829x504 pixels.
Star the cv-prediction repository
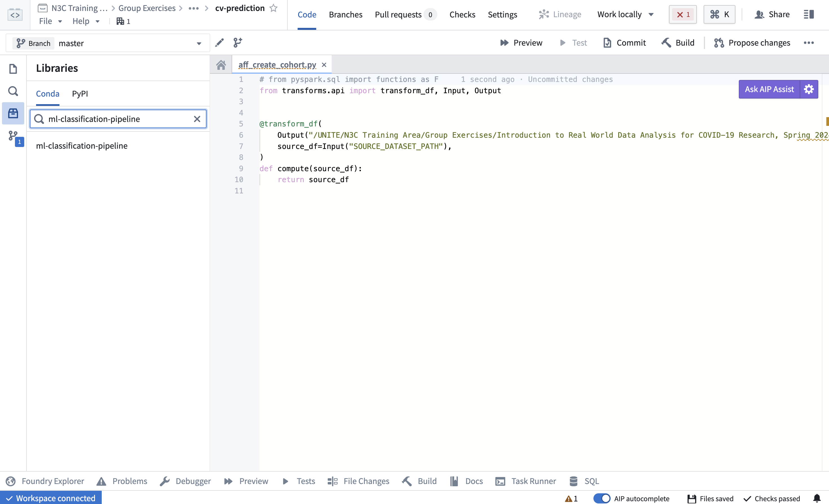[x=273, y=8]
